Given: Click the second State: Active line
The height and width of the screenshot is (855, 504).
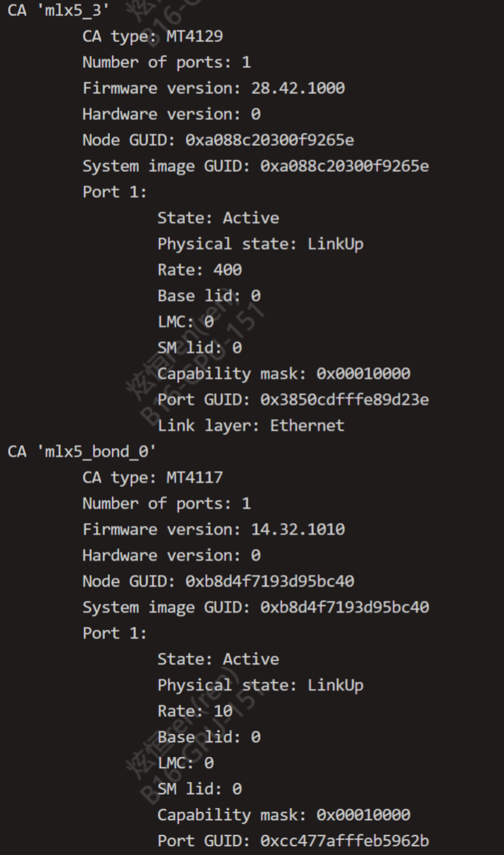Looking at the screenshot, I should pos(218,659).
